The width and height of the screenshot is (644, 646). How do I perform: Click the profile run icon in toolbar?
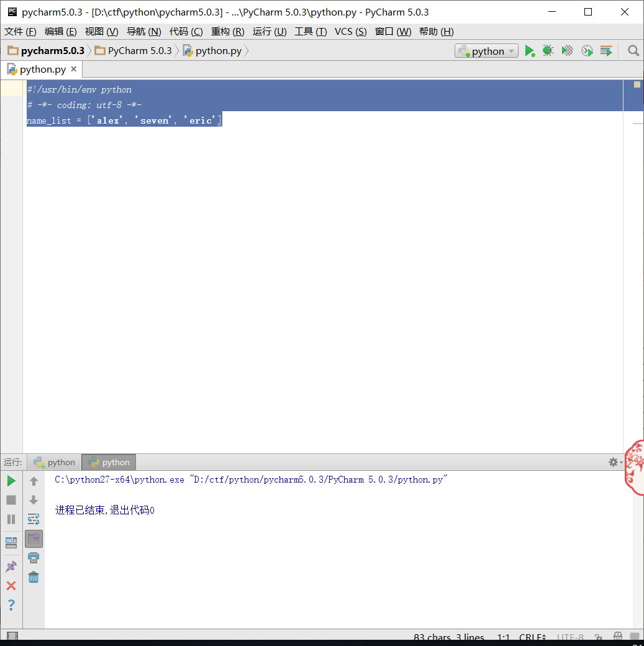pos(587,51)
